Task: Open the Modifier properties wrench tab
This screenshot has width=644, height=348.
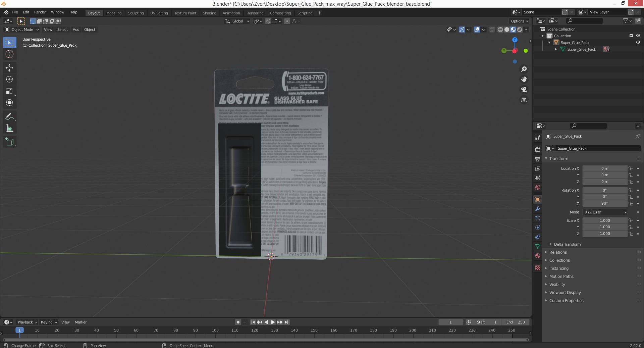Action: coord(538,209)
